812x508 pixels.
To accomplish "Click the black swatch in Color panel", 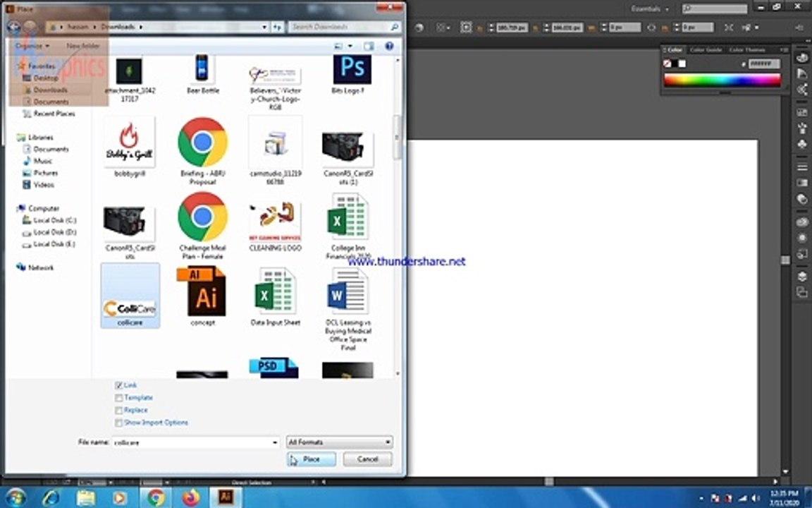I will tap(675, 64).
